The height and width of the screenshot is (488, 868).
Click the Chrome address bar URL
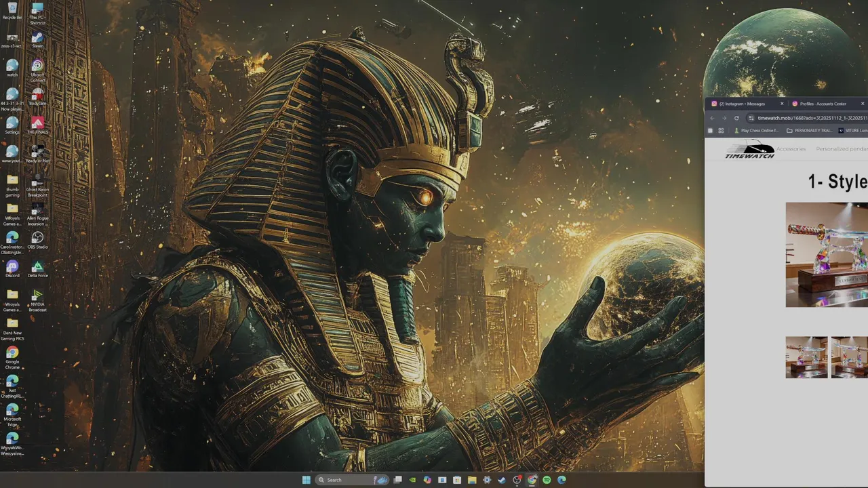coord(812,118)
